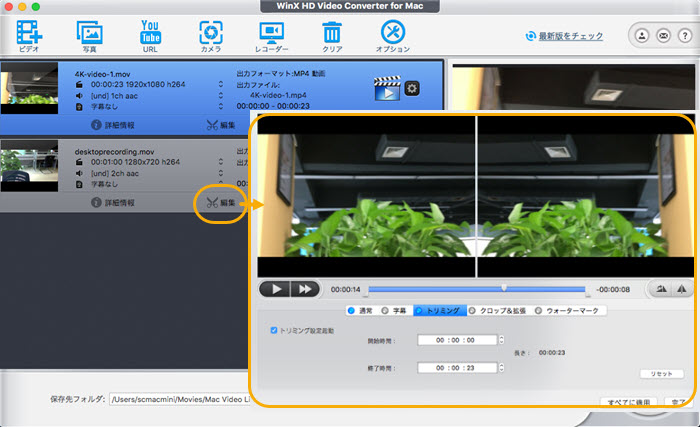Expand subtitle selector on 4K-video-1 row
The image size is (700, 427).
coord(221,106)
